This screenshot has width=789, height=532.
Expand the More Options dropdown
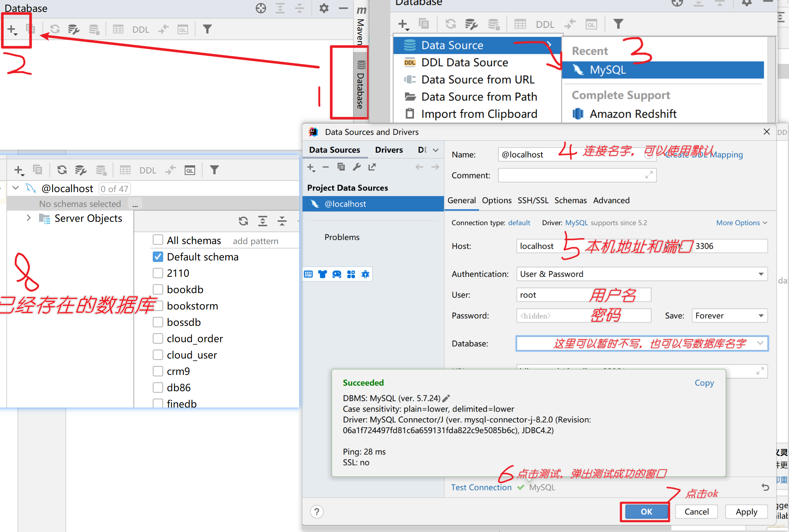coord(741,223)
